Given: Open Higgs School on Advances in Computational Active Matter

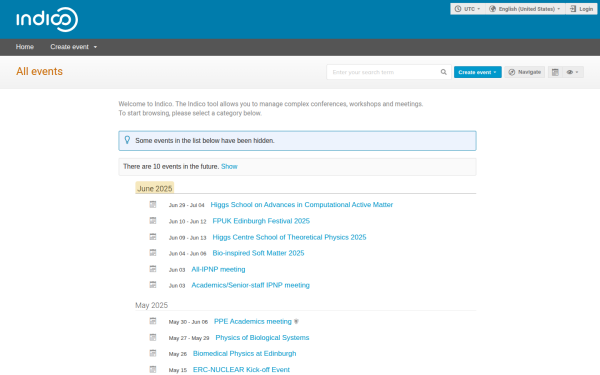Looking at the screenshot, I should point(302,205).
